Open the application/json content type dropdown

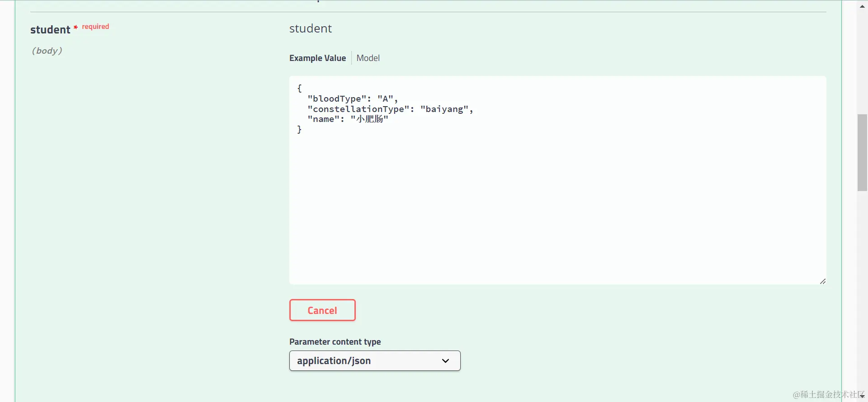[x=374, y=360]
